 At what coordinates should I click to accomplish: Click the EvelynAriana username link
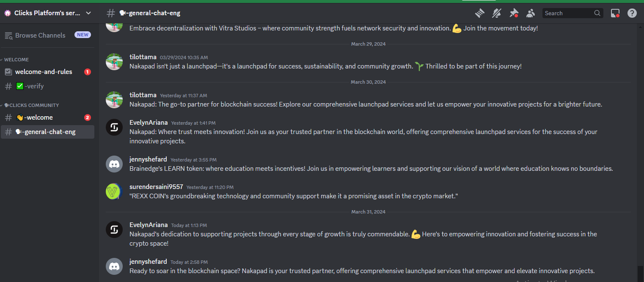pos(149,123)
